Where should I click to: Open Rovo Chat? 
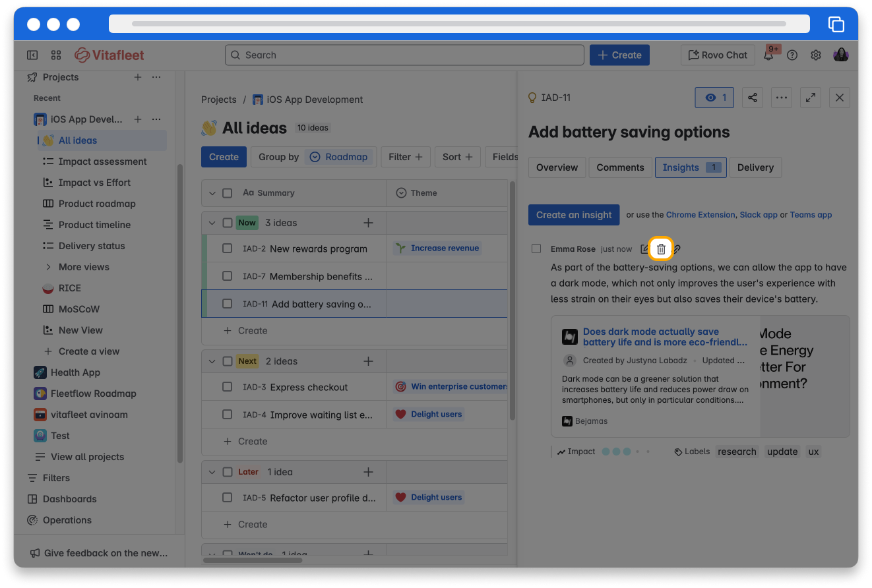pos(718,55)
